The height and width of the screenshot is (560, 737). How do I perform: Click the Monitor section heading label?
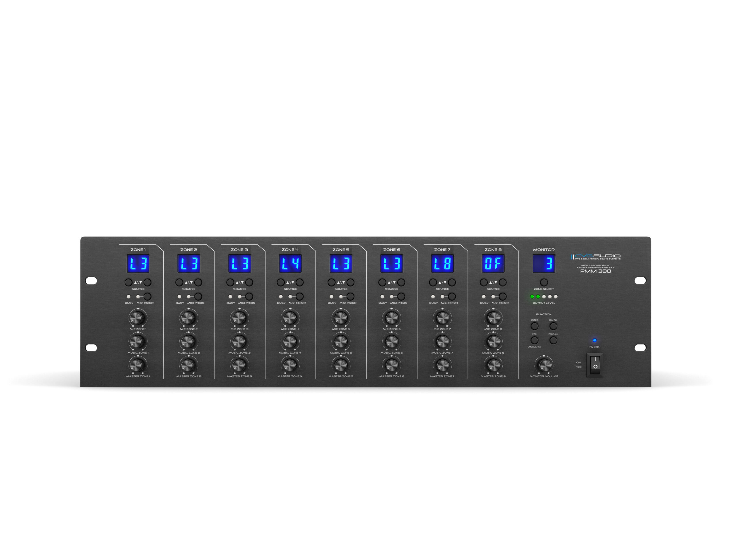click(544, 250)
